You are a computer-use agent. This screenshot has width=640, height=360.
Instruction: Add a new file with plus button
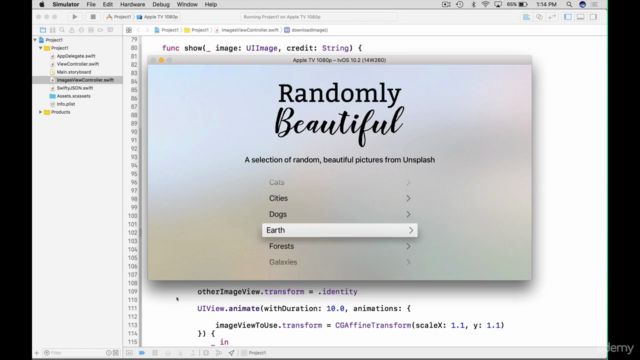click(x=37, y=353)
